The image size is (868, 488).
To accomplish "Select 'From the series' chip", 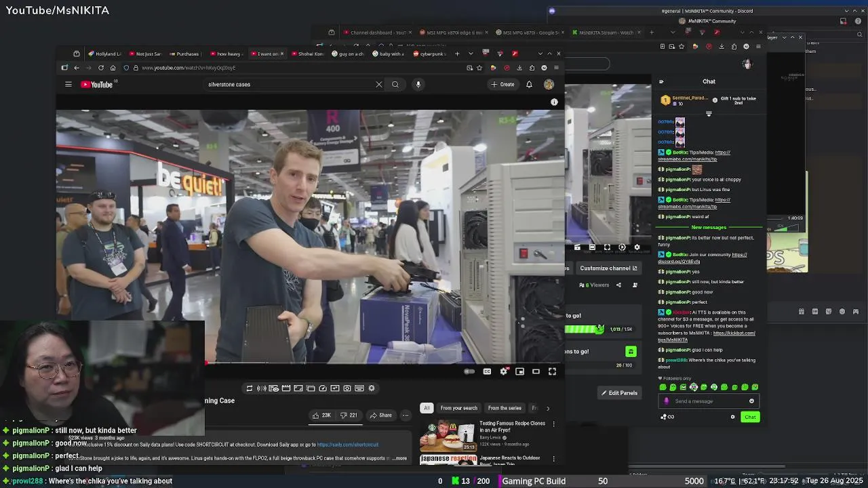I will [x=505, y=408].
